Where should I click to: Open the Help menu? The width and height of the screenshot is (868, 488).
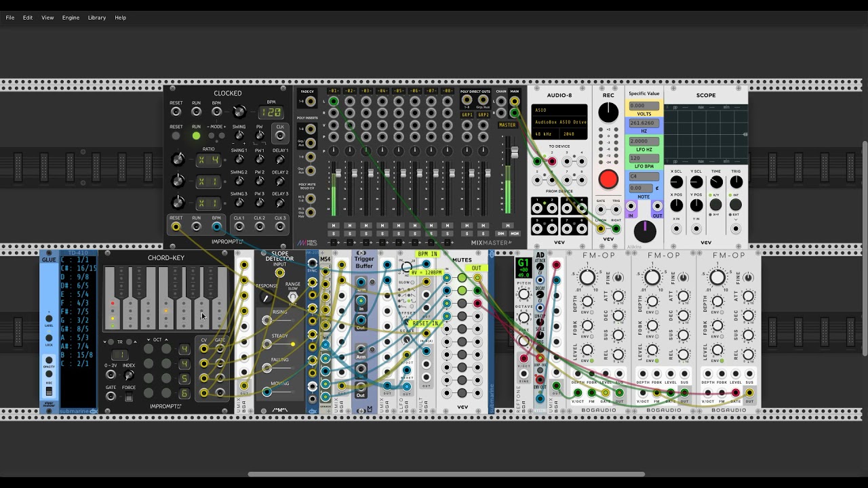point(120,18)
